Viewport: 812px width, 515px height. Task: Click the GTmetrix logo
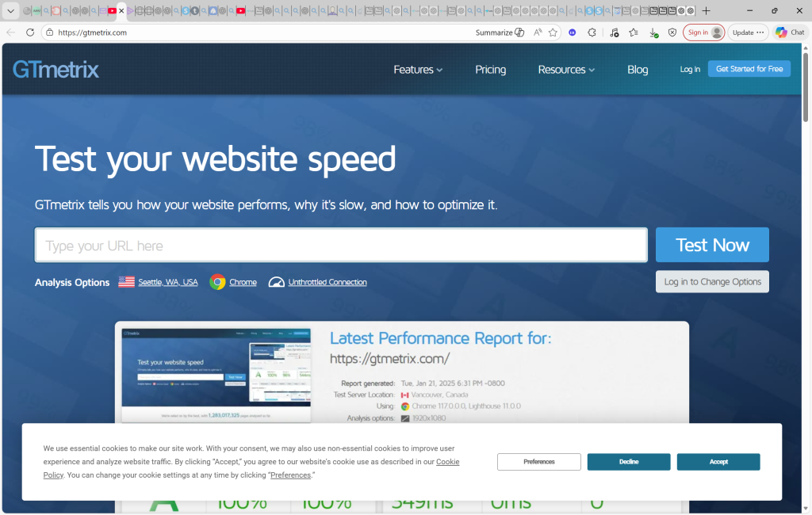[x=56, y=70]
